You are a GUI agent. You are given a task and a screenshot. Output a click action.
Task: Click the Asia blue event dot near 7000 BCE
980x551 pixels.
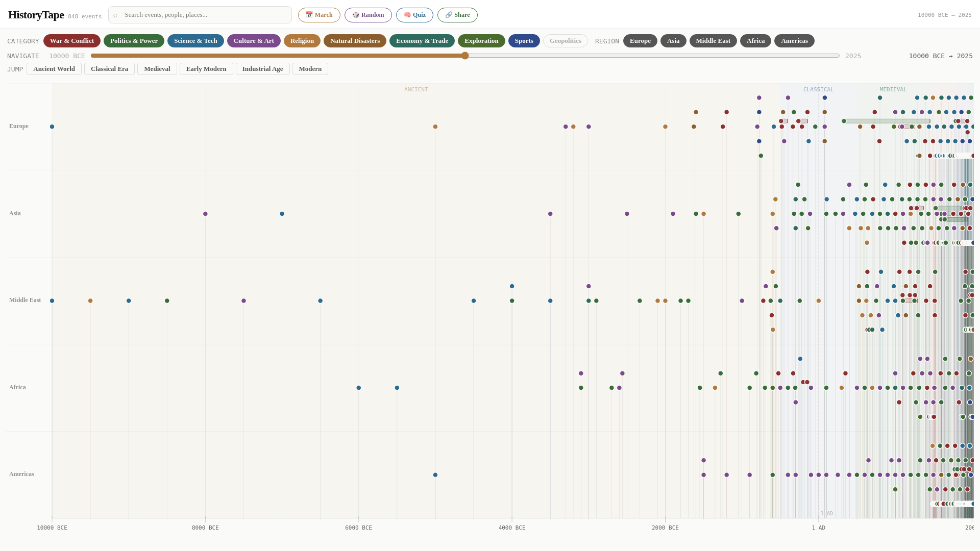click(x=282, y=214)
